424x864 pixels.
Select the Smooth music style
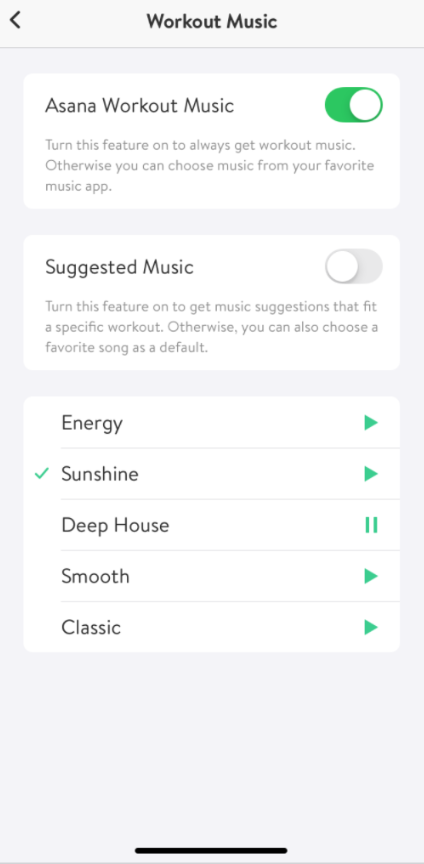click(211, 576)
